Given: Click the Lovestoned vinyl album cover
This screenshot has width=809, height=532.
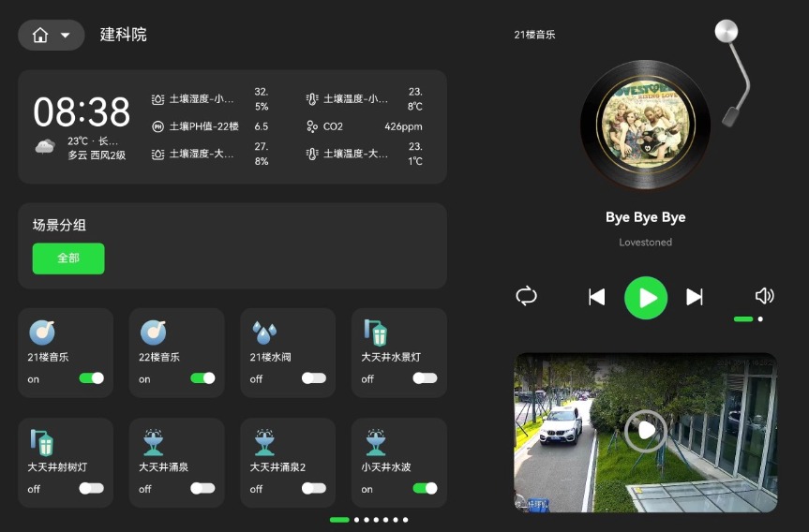Looking at the screenshot, I should 646,114.
